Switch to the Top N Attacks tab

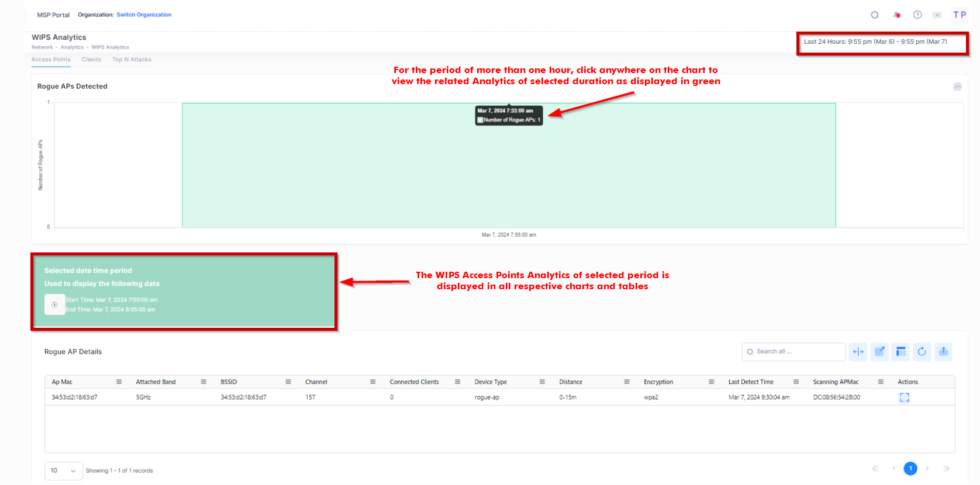tap(132, 60)
